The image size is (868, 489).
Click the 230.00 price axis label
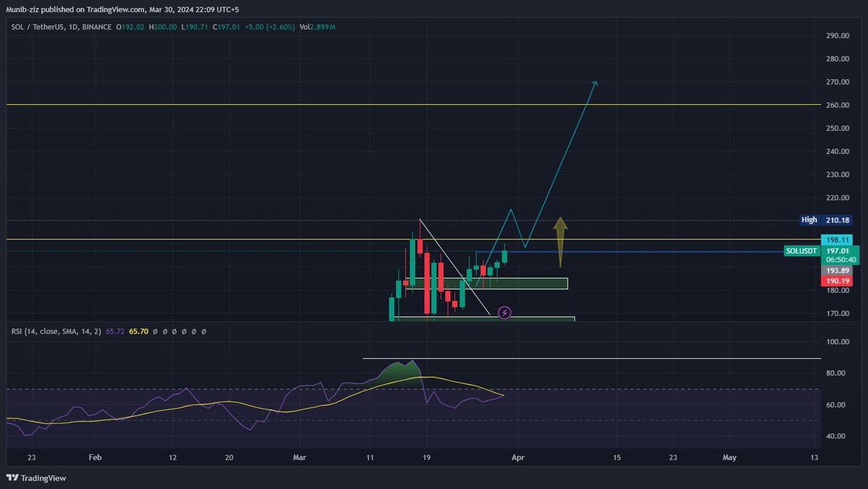837,174
